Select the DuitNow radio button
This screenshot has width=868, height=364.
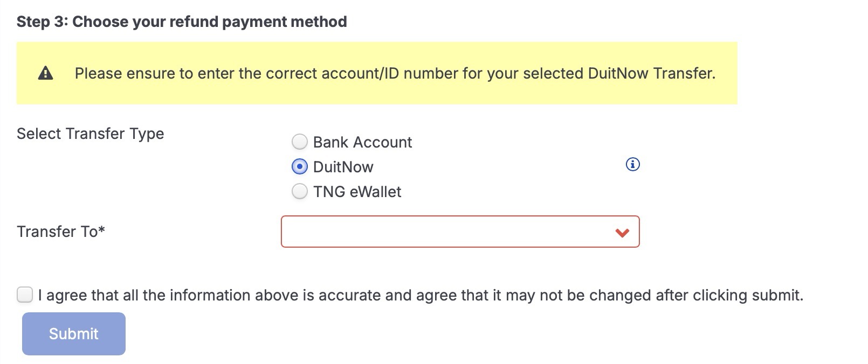tap(299, 167)
